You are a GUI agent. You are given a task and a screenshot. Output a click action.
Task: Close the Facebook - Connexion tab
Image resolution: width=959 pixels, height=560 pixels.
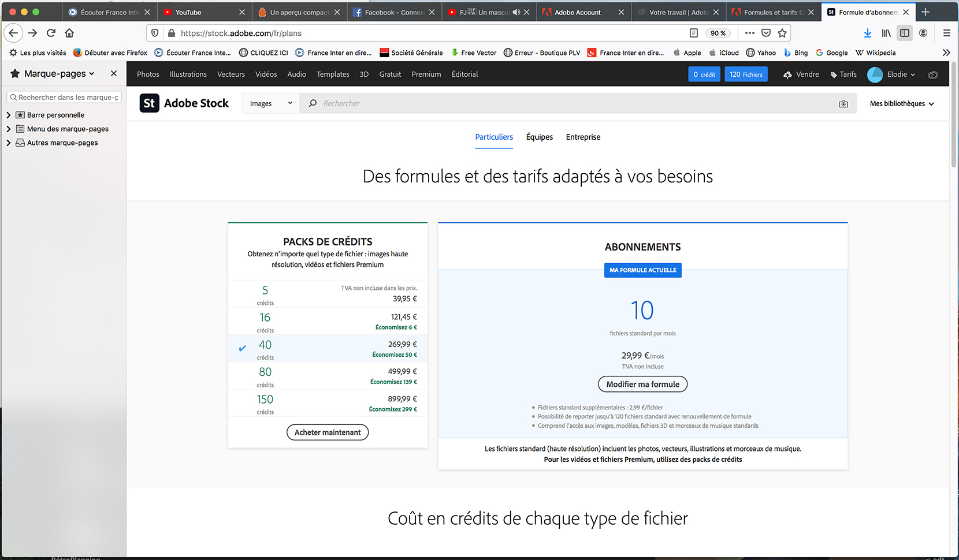click(432, 12)
